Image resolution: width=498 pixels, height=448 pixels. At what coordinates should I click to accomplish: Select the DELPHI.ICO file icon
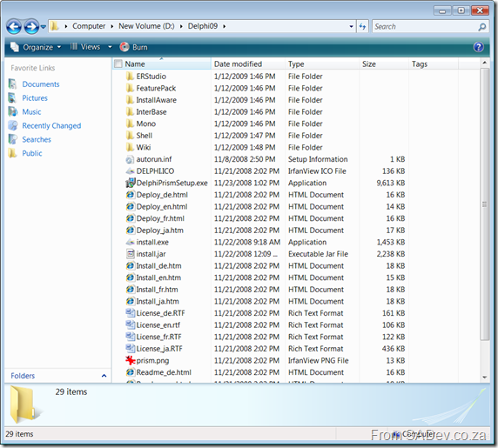point(130,171)
